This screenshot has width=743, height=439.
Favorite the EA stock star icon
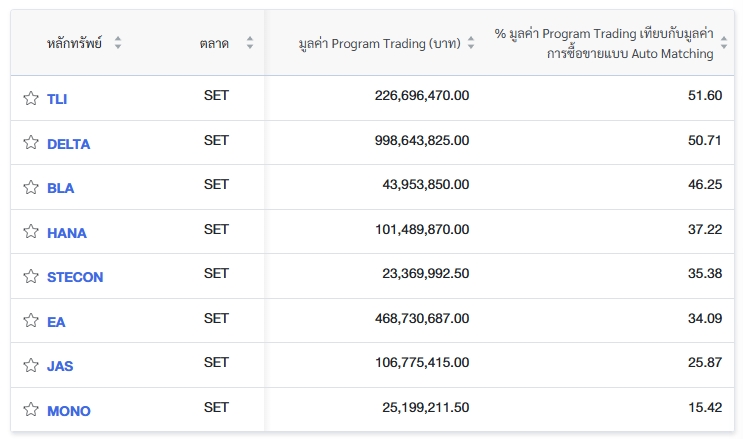pyautogui.click(x=31, y=320)
